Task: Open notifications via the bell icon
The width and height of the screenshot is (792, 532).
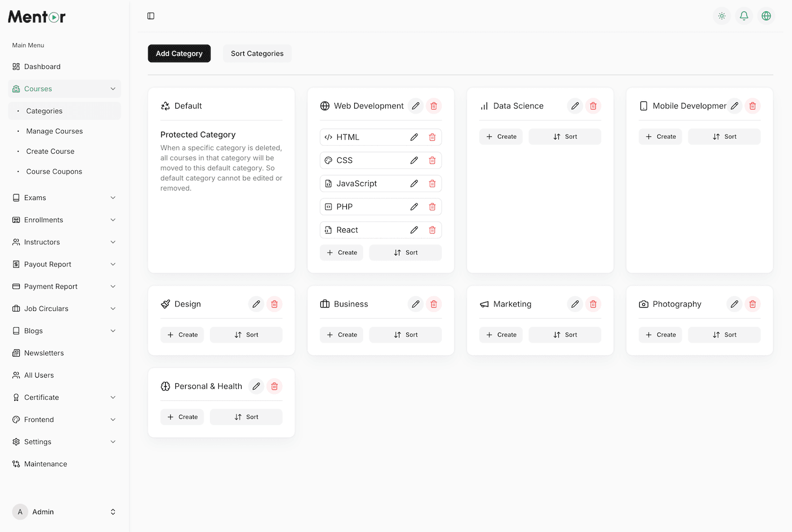Action: [x=744, y=16]
